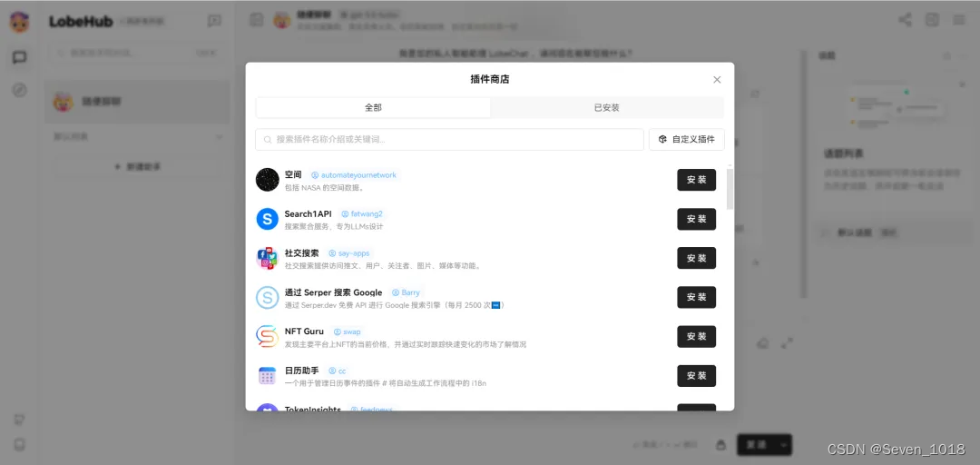Click the TokenInsights plugin title

pos(312,409)
